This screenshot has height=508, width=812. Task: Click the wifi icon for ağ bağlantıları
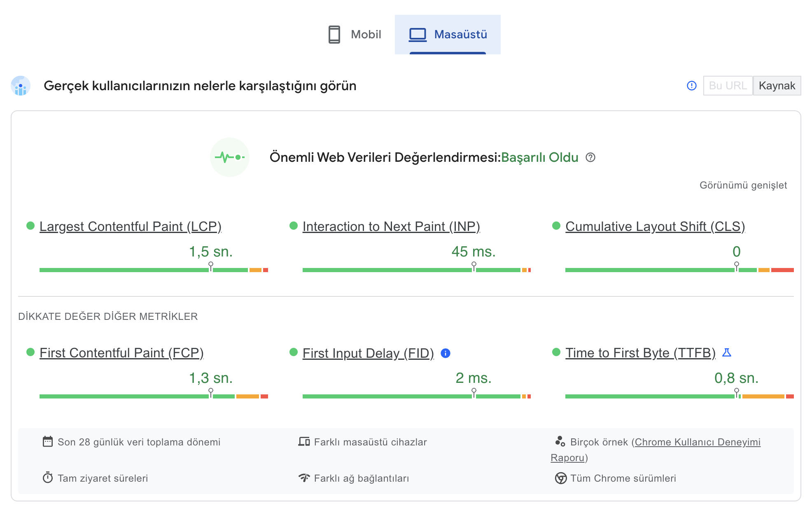coord(304,478)
